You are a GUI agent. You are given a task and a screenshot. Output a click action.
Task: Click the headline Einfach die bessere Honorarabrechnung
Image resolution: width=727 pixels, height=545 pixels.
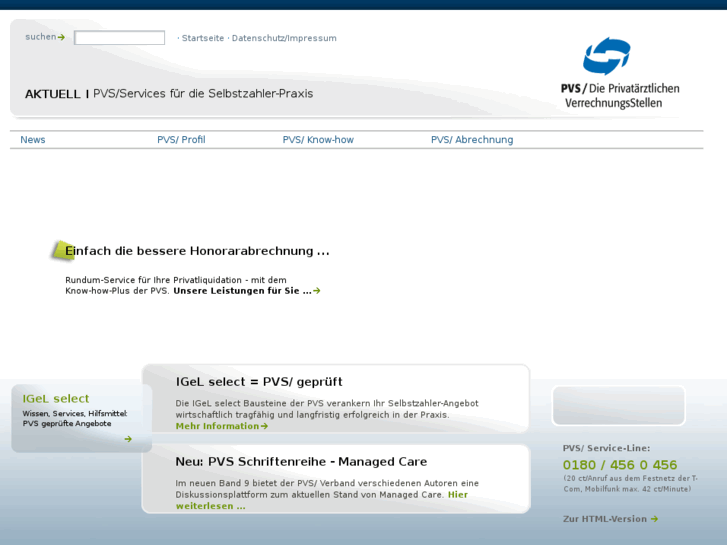[197, 251]
